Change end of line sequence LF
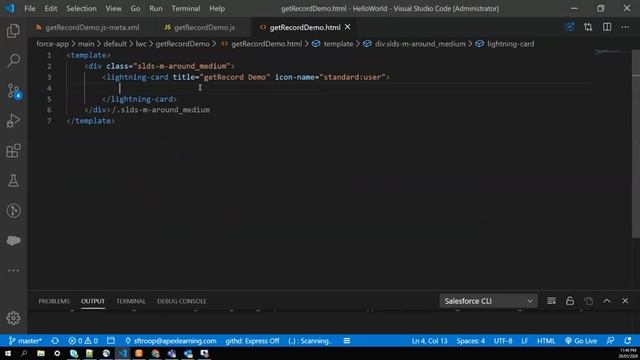The width and height of the screenshot is (640, 360). click(x=524, y=341)
